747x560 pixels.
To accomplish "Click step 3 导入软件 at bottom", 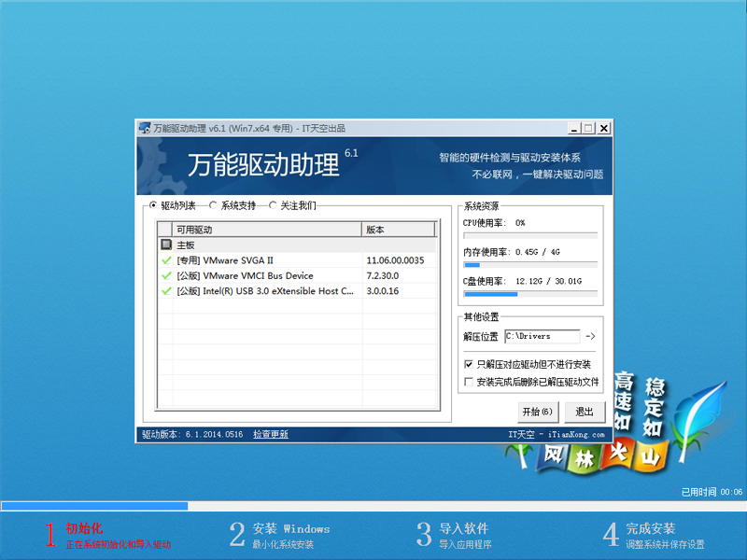I will [454, 535].
